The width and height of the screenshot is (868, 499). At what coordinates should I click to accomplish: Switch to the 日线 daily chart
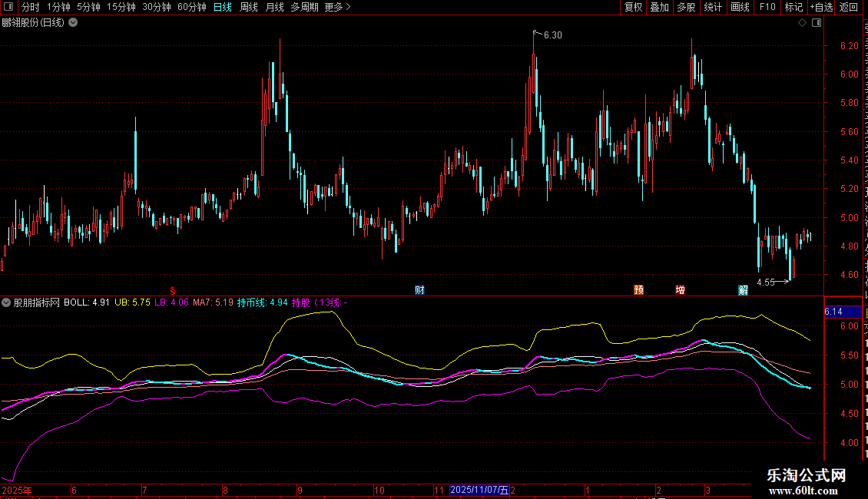[x=223, y=7]
